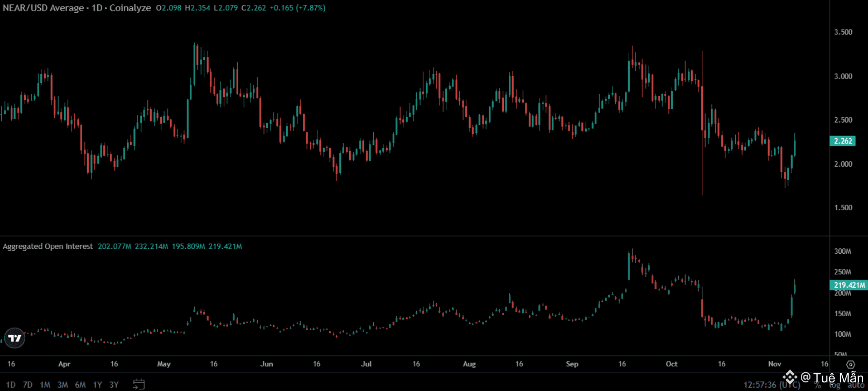Open the go-to-date calendar icon
868x391 pixels.
(139, 384)
